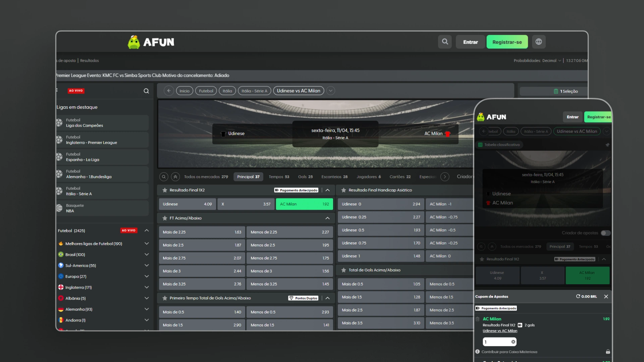Switch to the Jogadores 6 tab
644x362 pixels.
pos(369,177)
